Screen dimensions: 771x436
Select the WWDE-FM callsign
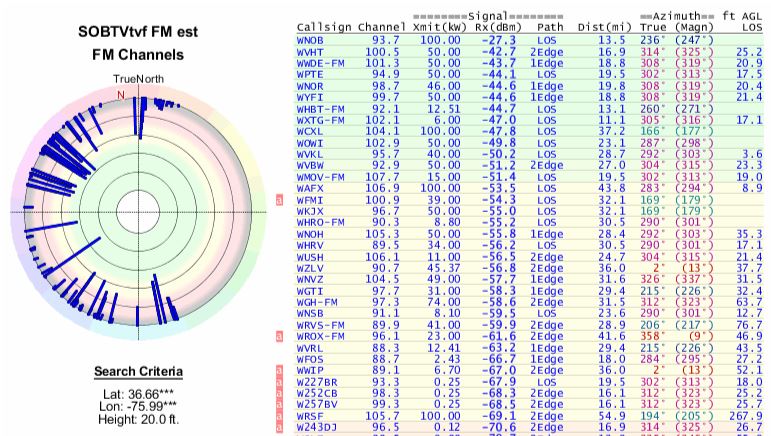click(320, 61)
